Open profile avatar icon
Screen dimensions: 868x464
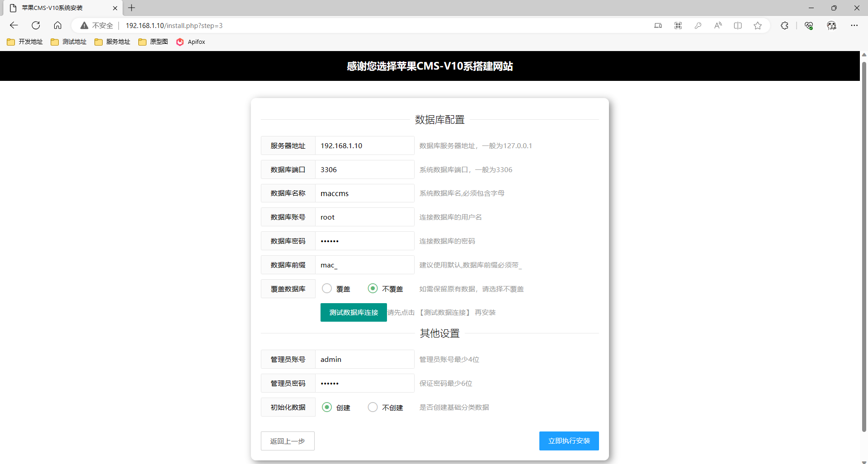831,26
